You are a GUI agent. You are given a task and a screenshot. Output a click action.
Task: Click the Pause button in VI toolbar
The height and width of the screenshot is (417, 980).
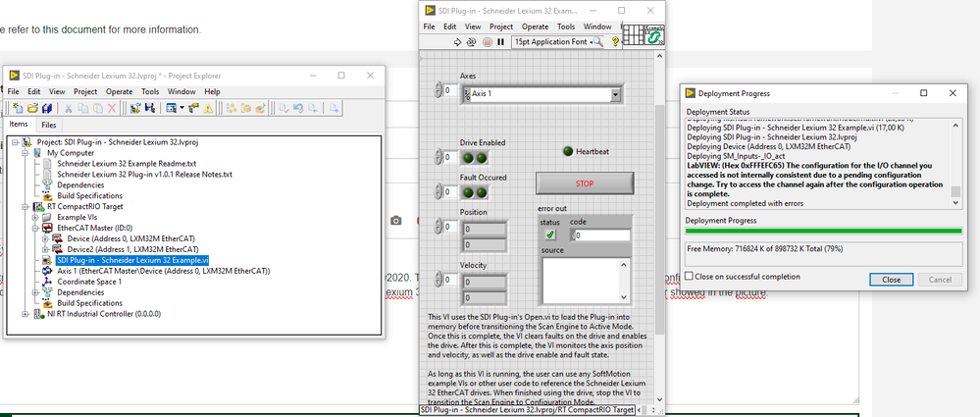pyautogui.click(x=500, y=42)
